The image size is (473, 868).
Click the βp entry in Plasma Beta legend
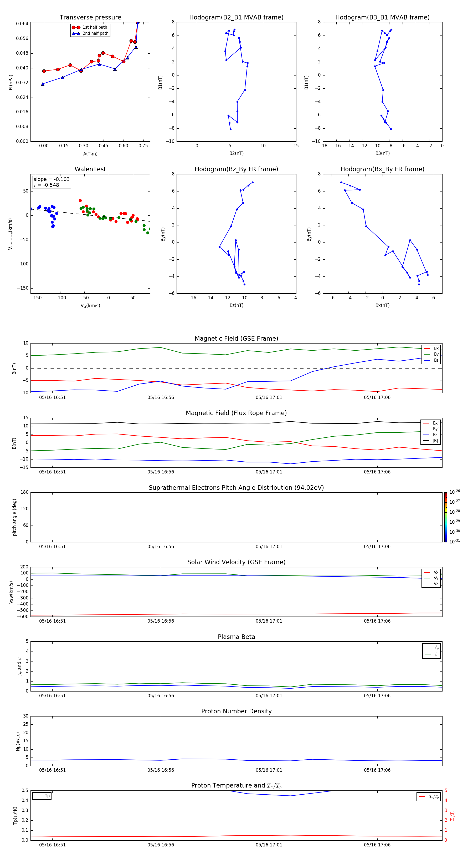click(431, 647)
